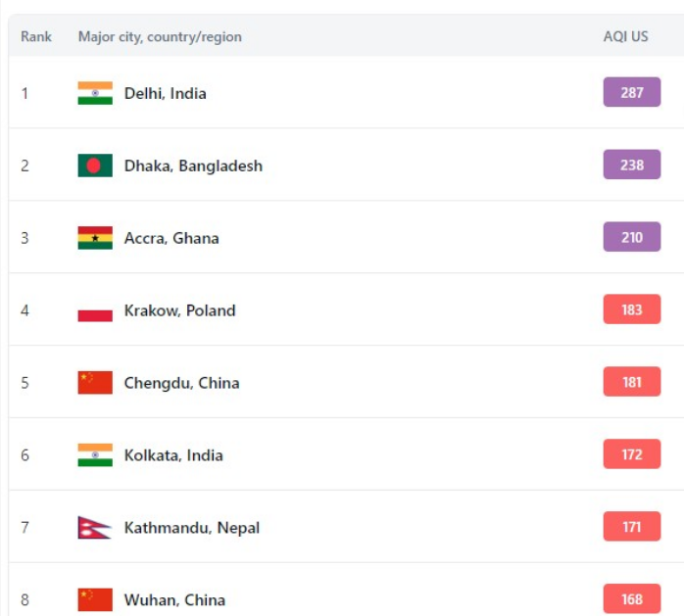
Task: Click the China flag beside Chengdu
Action: (95, 383)
